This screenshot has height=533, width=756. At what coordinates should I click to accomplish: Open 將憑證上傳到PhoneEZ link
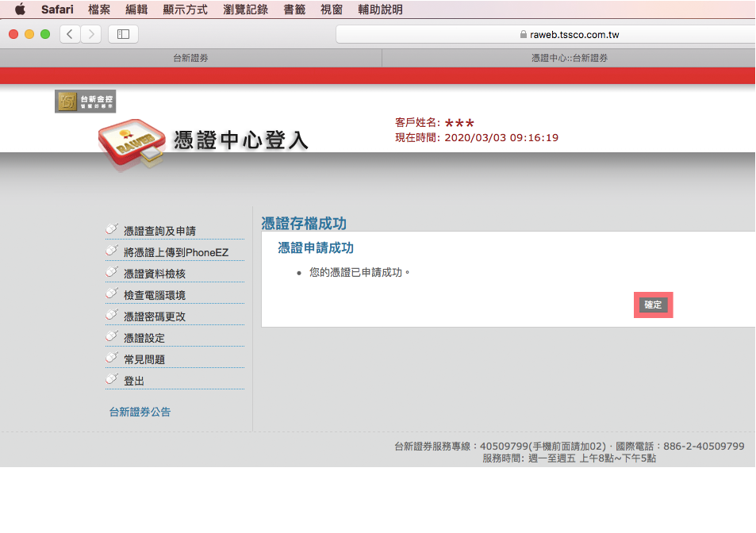pyautogui.click(x=176, y=252)
